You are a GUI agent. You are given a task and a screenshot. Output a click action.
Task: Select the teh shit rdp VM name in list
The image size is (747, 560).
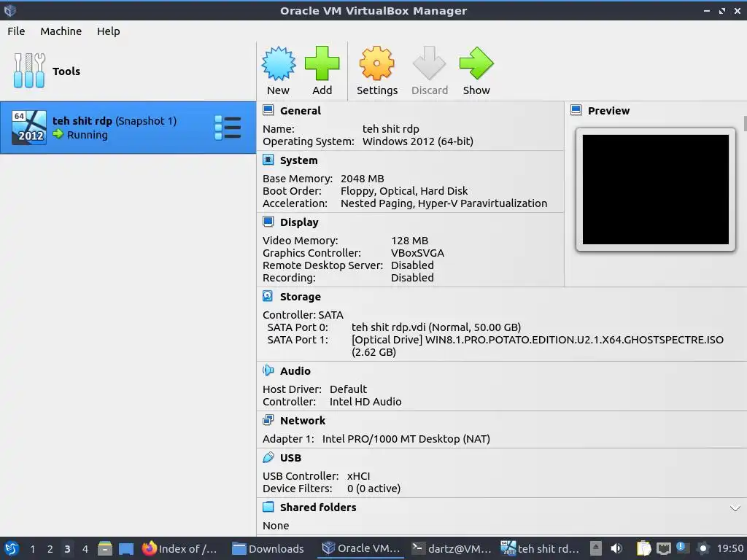tap(82, 121)
